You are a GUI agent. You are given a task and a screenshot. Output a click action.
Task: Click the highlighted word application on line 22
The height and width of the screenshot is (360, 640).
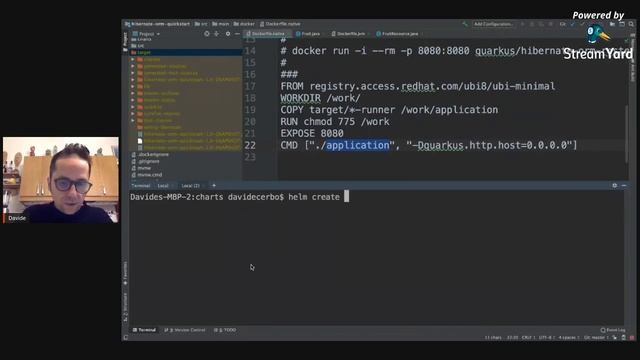click(358, 145)
